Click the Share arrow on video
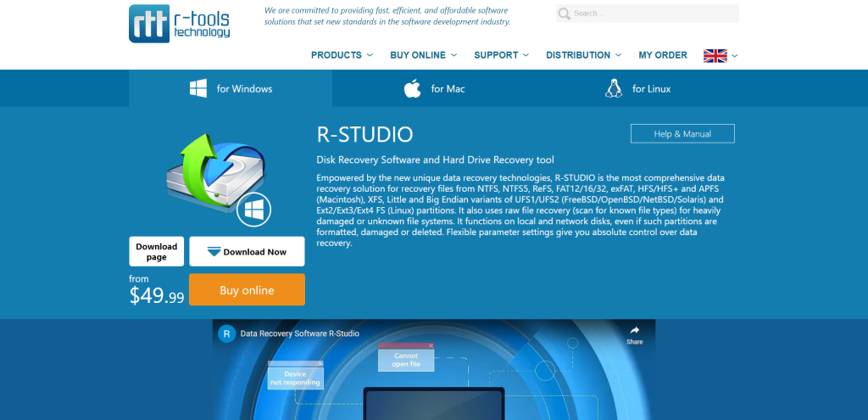The height and width of the screenshot is (420, 868). tap(634, 330)
